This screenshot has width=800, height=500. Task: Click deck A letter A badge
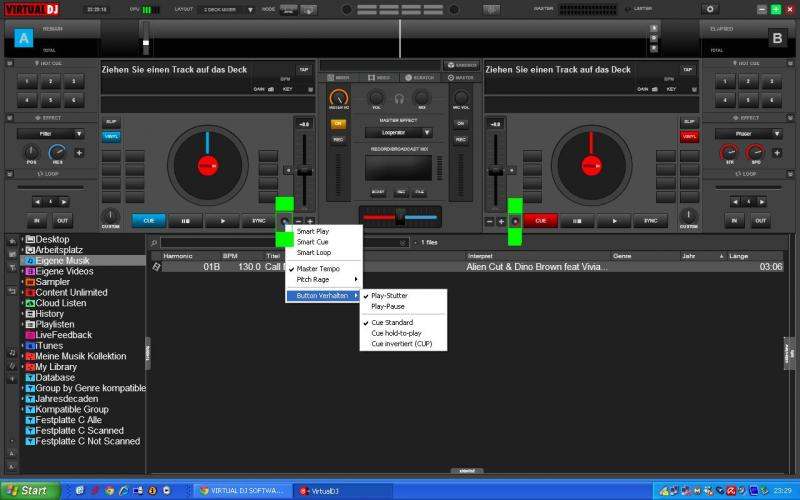pos(23,38)
